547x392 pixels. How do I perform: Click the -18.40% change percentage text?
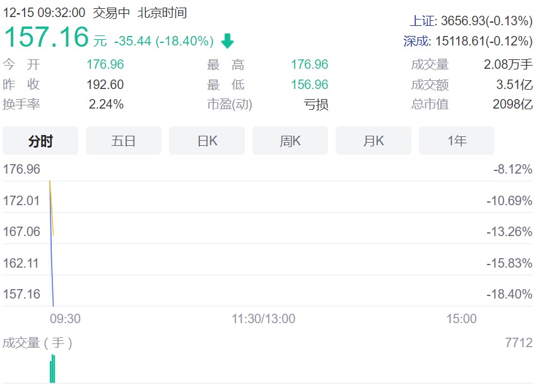[185, 42]
